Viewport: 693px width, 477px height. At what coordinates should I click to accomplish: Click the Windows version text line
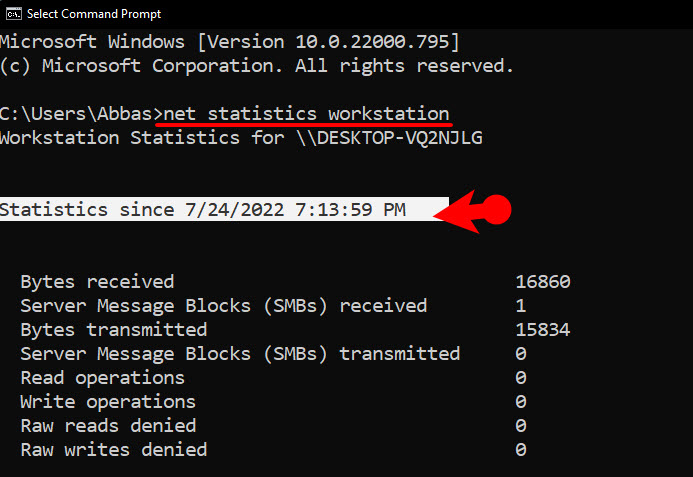coord(230,42)
